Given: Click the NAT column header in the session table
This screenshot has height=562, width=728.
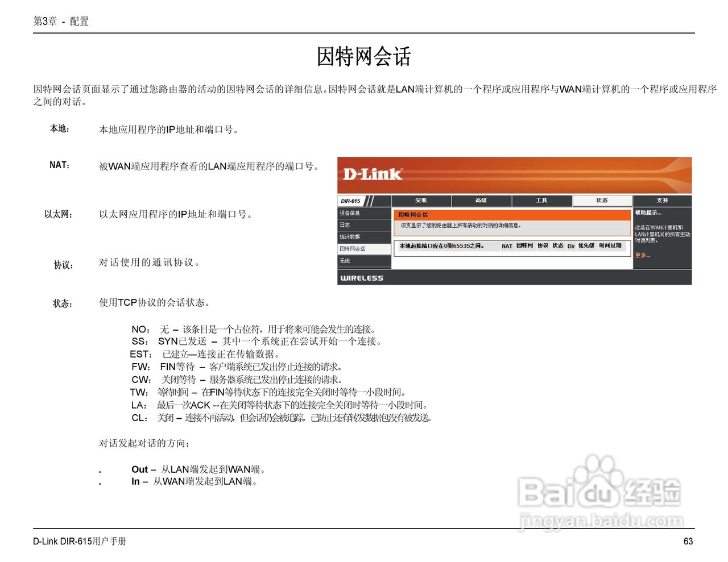Looking at the screenshot, I should pyautogui.click(x=507, y=246).
